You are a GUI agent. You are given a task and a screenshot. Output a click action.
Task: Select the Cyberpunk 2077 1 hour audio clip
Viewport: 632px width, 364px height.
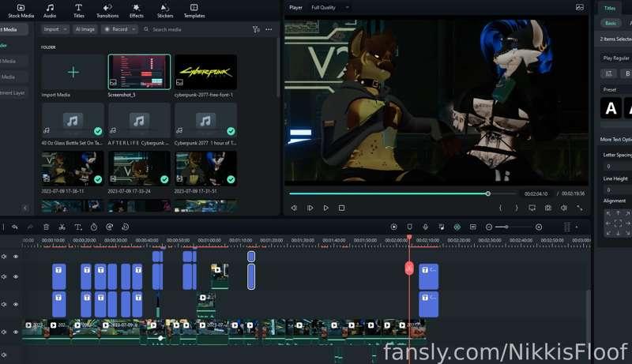(x=205, y=120)
